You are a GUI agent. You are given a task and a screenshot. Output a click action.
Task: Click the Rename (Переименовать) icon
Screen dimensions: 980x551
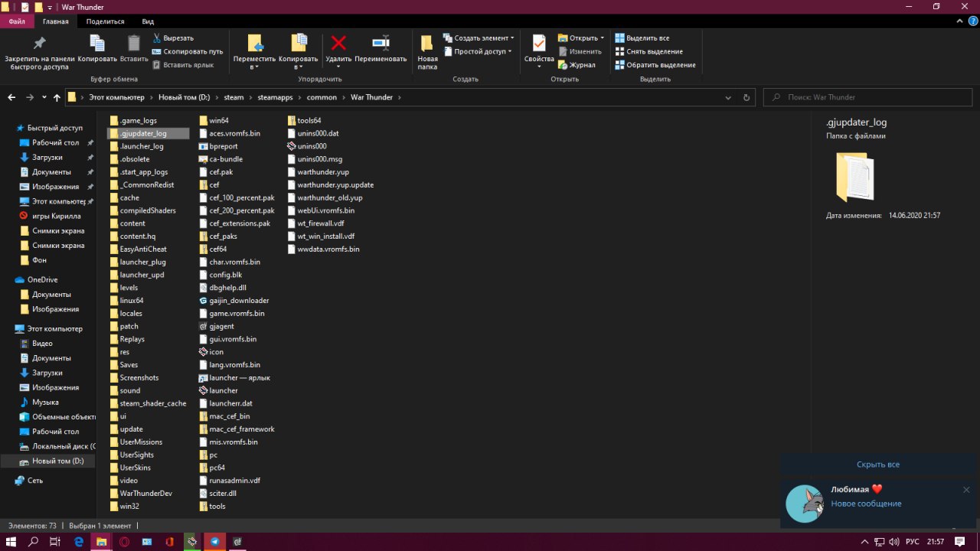pyautogui.click(x=381, y=42)
